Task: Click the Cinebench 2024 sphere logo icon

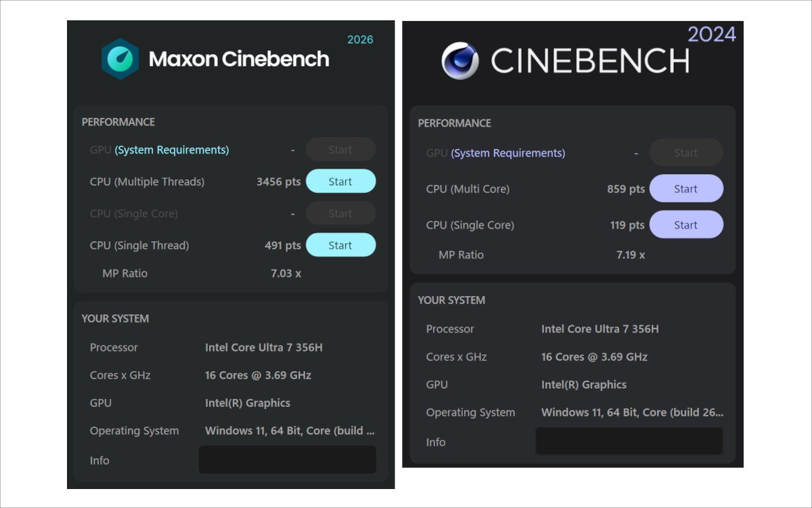Action: 460,61
